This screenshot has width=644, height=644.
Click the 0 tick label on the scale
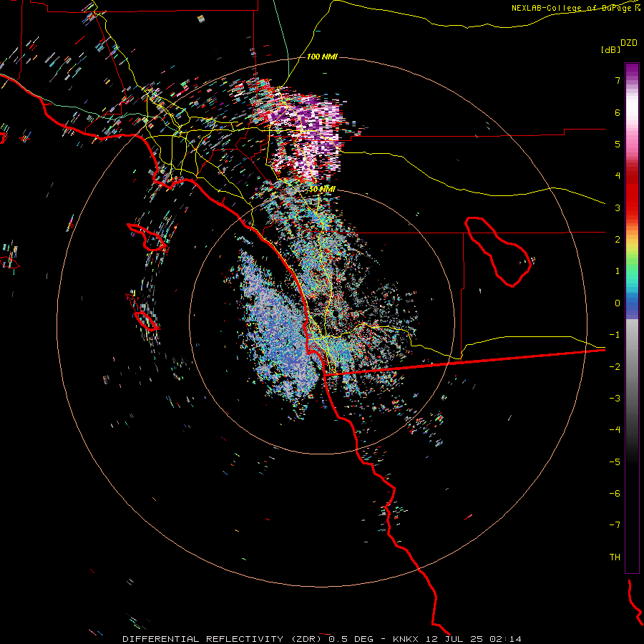(x=618, y=303)
